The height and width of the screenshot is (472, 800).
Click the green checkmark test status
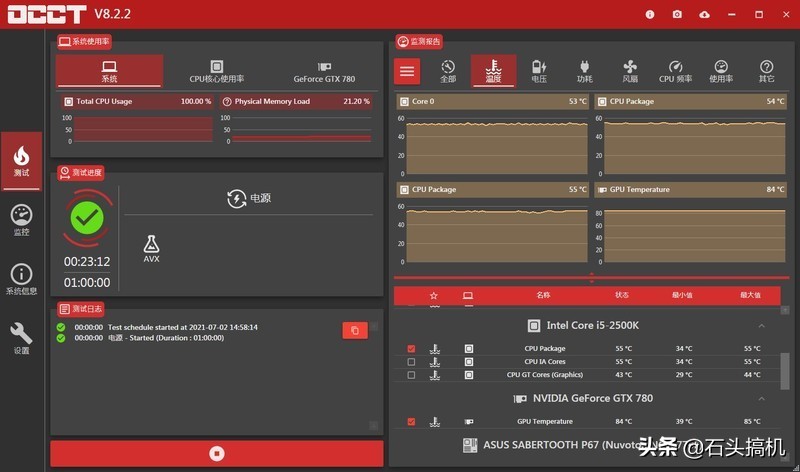87,218
